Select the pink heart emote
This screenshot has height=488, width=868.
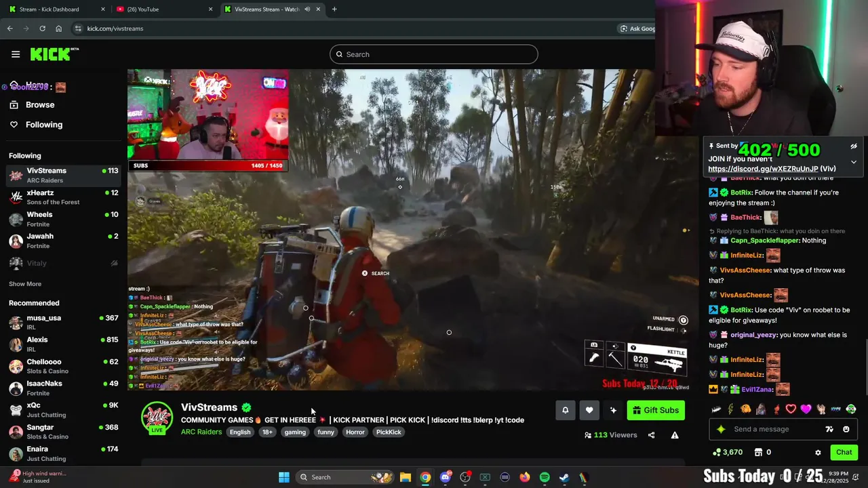pos(806,409)
